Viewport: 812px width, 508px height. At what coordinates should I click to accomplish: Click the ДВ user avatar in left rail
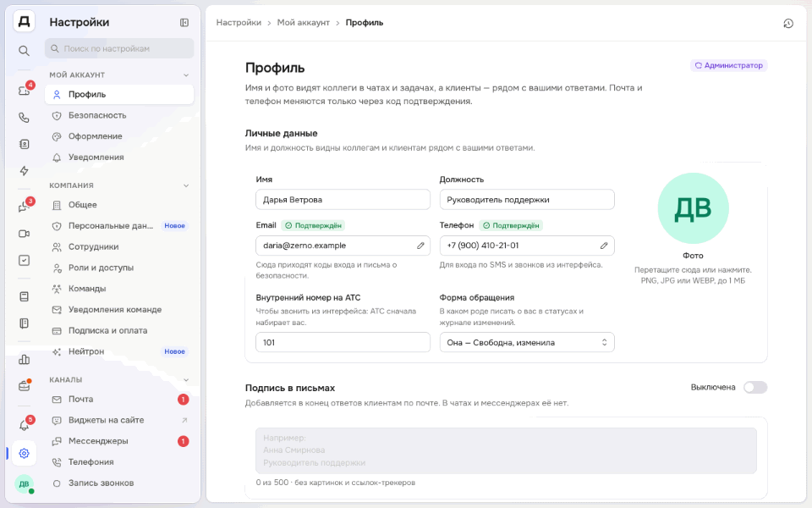tap(24, 484)
